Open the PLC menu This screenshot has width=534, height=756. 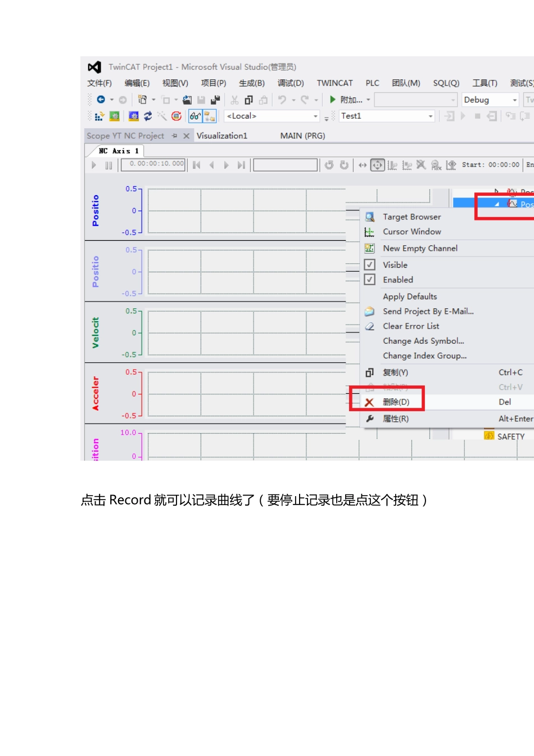[x=373, y=83]
